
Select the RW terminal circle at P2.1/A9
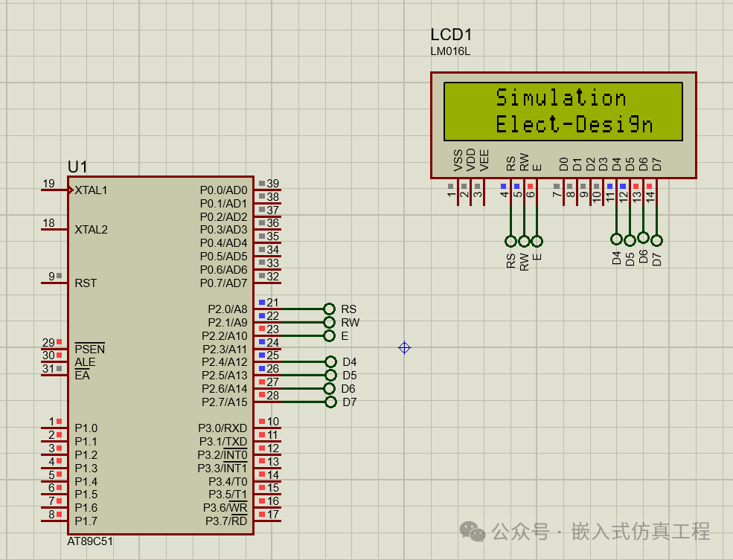pyautogui.click(x=329, y=322)
